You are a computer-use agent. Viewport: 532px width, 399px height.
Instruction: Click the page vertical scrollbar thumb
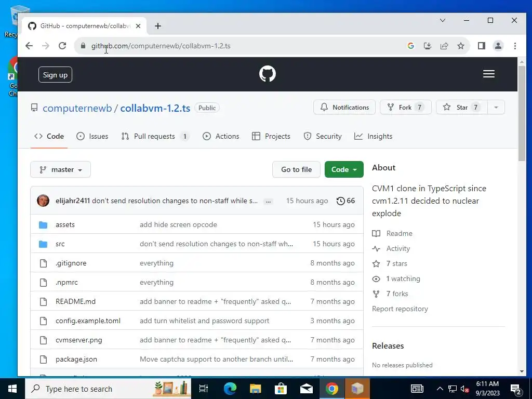pos(522,114)
